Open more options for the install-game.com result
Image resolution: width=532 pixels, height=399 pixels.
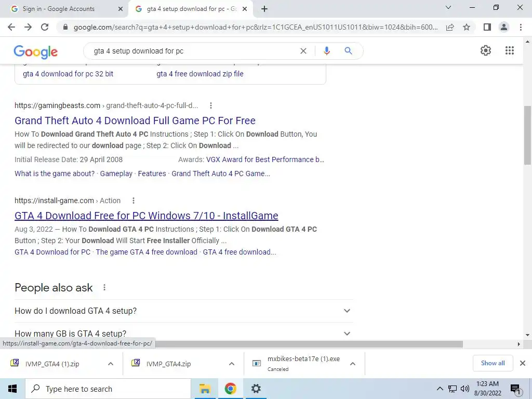pos(134,201)
